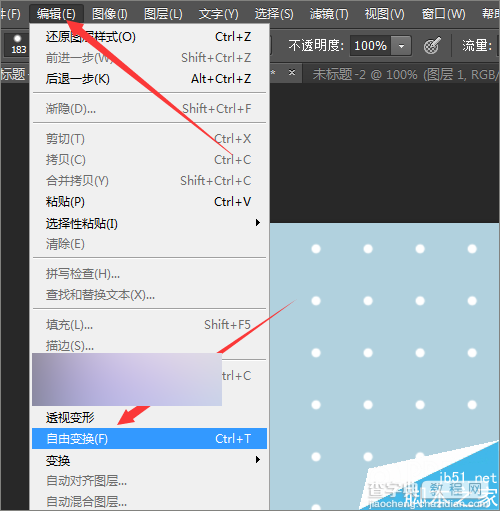This screenshot has height=511, width=500.
Task: Open the 视图(V) menu
Action: pos(384,14)
